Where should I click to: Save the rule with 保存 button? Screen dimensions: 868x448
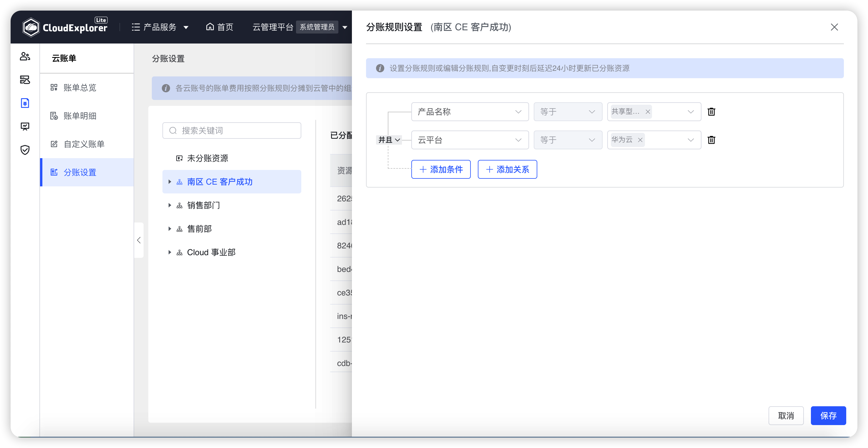tap(828, 415)
